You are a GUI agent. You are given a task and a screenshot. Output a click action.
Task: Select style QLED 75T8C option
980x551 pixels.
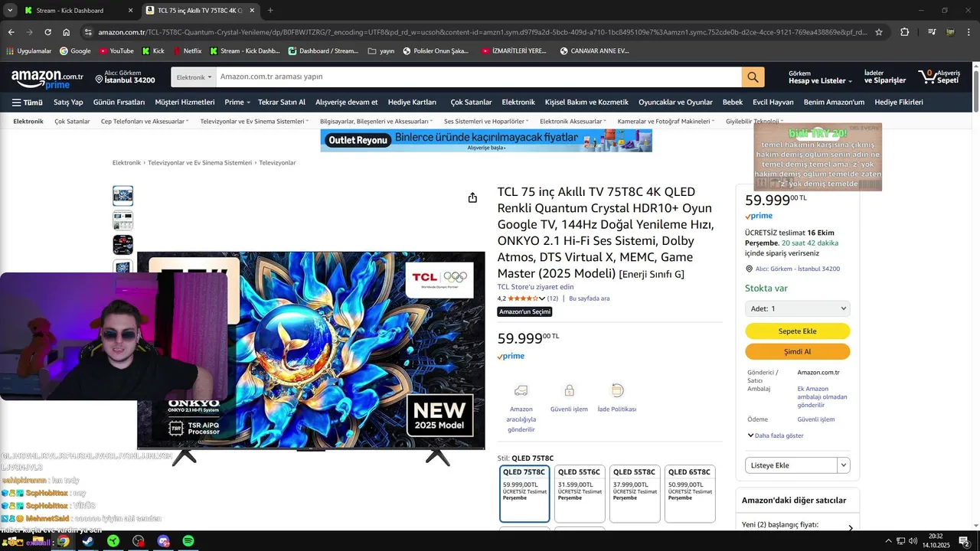(524, 494)
